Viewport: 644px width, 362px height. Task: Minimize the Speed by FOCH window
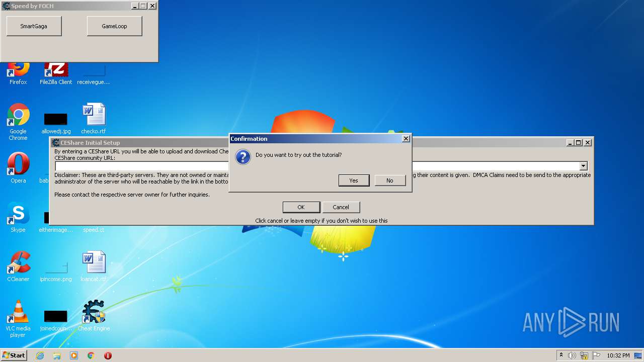(135, 6)
